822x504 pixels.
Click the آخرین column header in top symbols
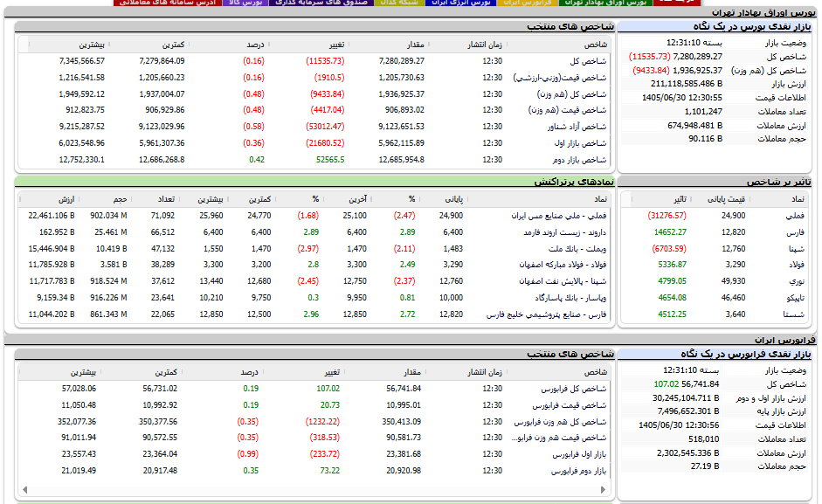(357, 199)
